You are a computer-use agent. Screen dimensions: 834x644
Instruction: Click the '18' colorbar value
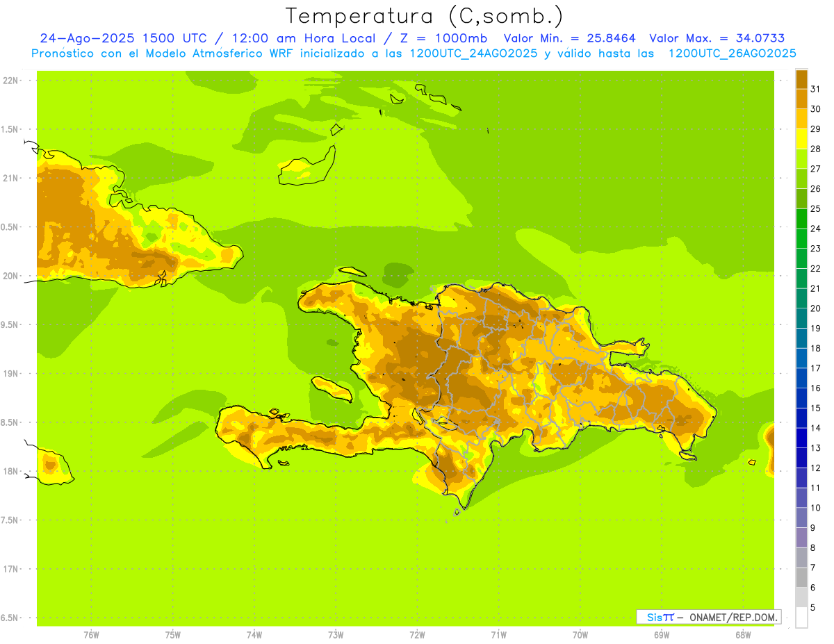pos(815,348)
